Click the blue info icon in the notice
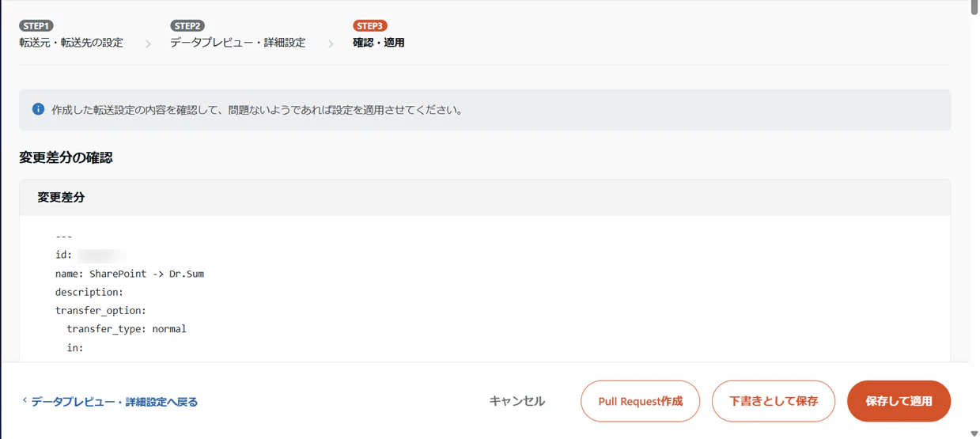The width and height of the screenshot is (980, 439). [x=38, y=109]
